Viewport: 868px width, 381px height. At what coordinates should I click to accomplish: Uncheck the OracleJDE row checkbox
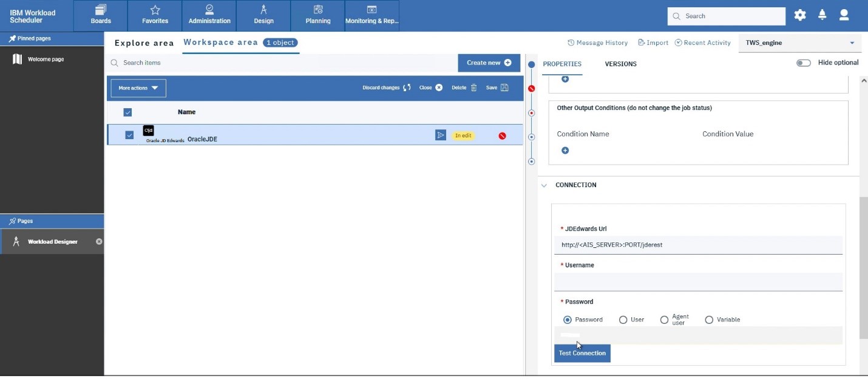point(129,135)
